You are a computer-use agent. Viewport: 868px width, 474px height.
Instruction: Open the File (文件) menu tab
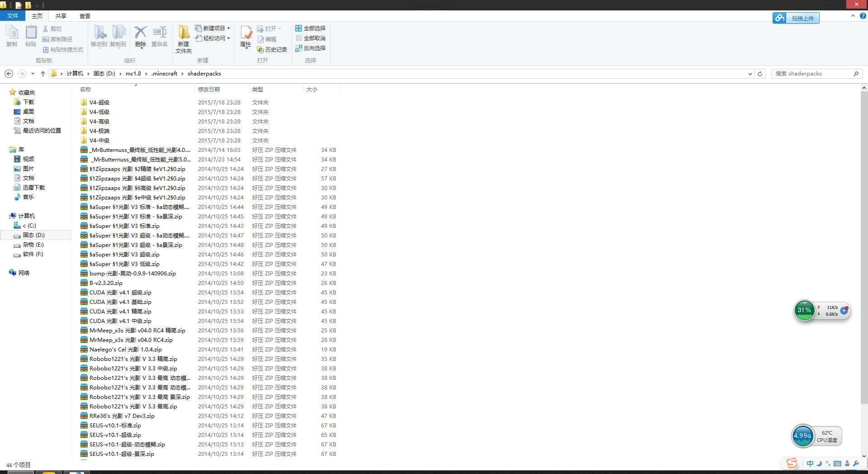(x=13, y=16)
